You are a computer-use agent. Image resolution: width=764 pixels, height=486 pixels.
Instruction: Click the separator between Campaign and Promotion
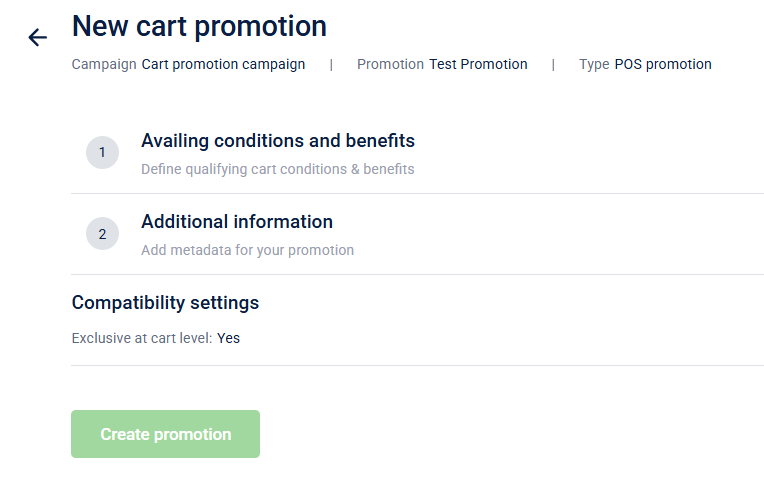tap(331, 64)
